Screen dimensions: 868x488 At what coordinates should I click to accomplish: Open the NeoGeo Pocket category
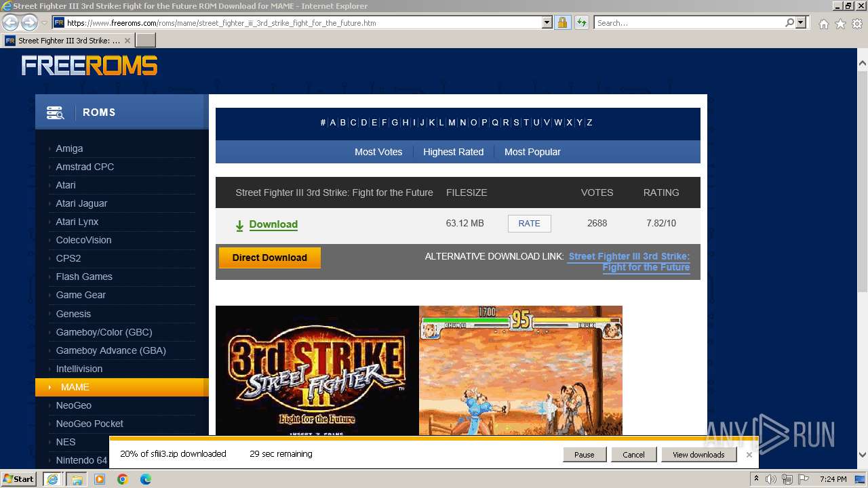click(90, 424)
